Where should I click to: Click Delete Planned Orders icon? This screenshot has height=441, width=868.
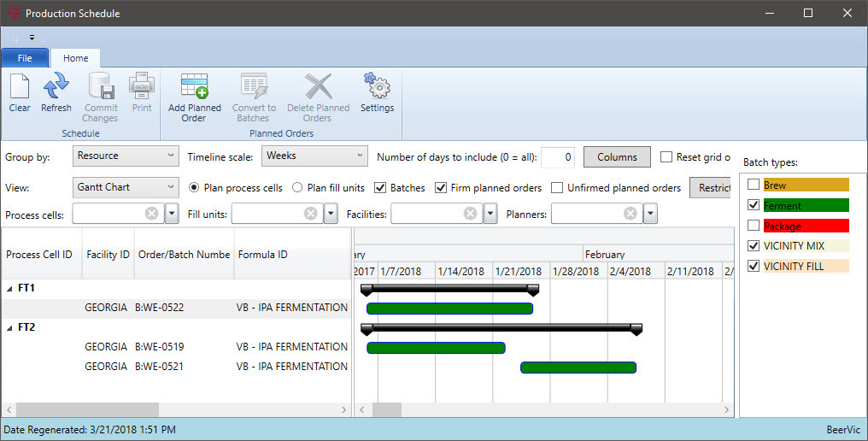(319, 87)
